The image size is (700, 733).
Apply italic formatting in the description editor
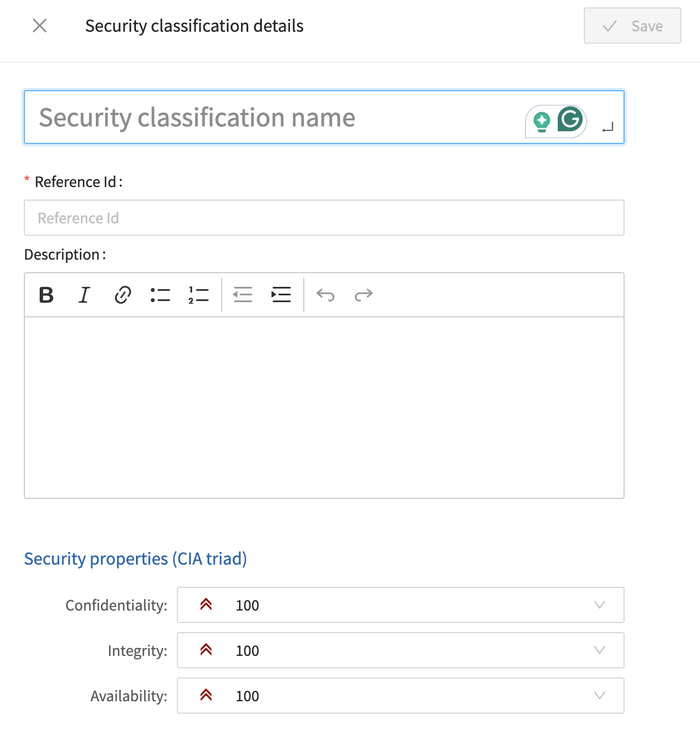(x=84, y=294)
